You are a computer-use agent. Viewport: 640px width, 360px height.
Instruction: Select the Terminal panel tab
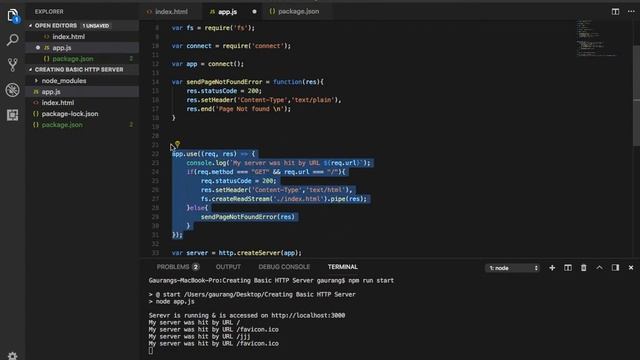(x=342, y=267)
